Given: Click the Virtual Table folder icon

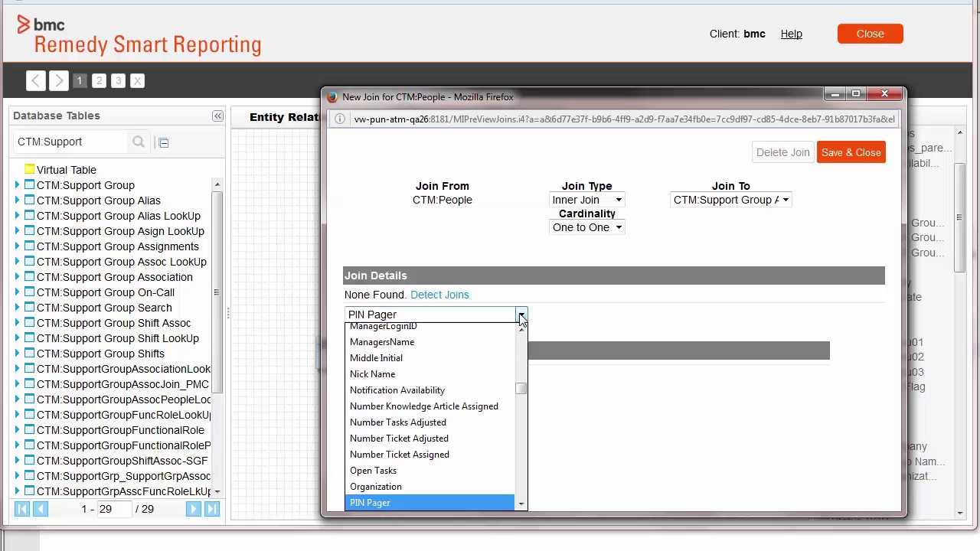Looking at the screenshot, I should tap(29, 169).
